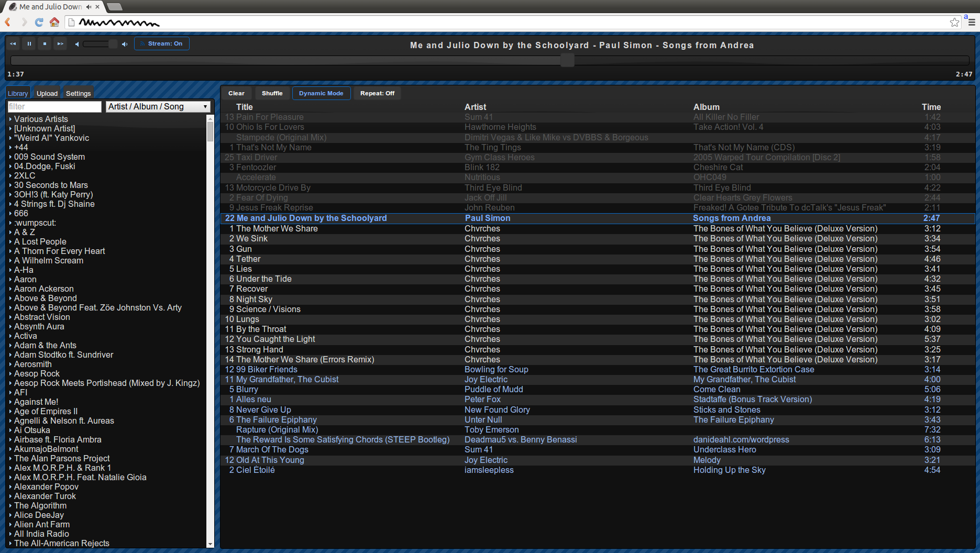Click the Album column header
The image size is (980, 553).
coord(706,107)
